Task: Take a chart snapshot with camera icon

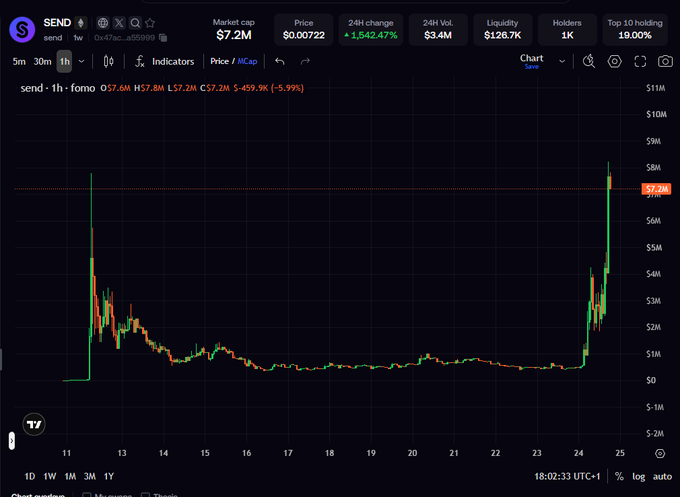Action: point(665,61)
